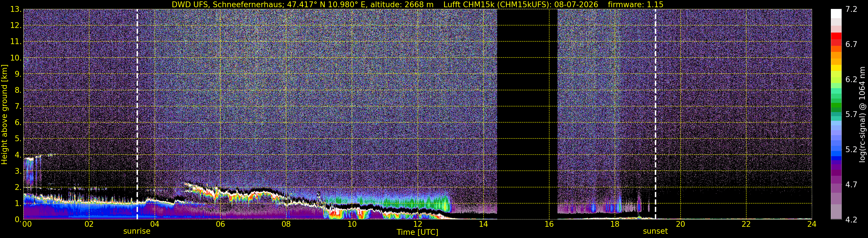
Task: Click the time axis tick label '12'
Action: (417, 224)
